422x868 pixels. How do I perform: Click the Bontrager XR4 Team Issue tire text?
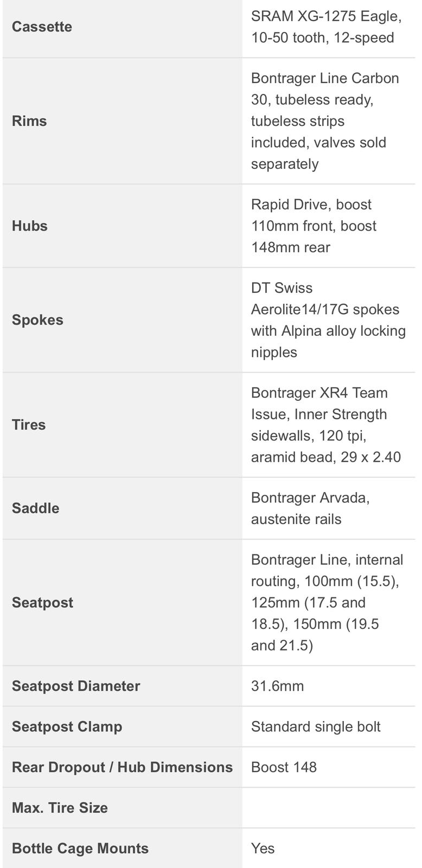pos(325,425)
